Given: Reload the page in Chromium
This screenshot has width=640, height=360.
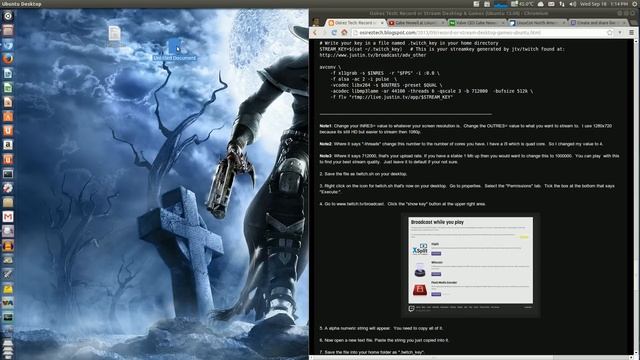Looking at the screenshot, I should coord(334,32).
